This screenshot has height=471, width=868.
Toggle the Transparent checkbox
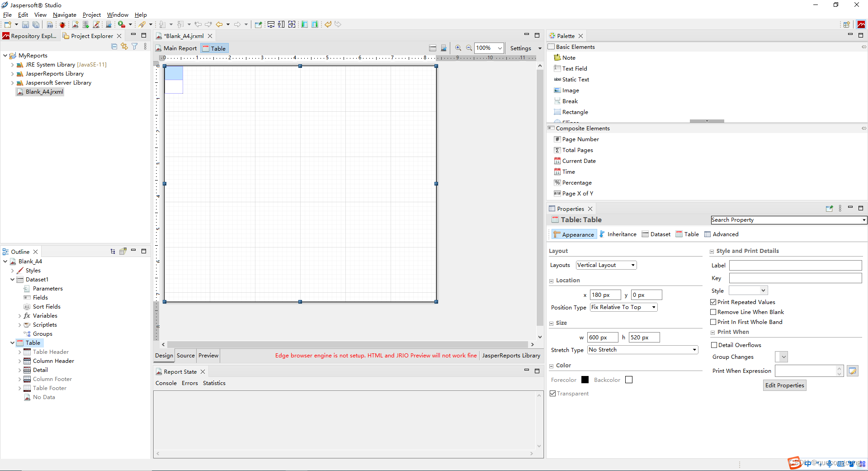click(x=552, y=393)
